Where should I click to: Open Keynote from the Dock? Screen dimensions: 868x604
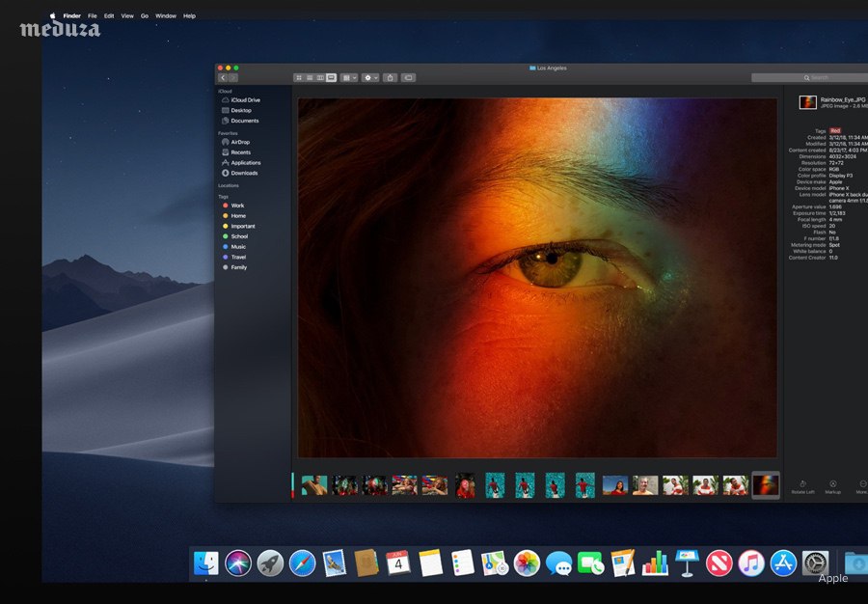point(687,563)
